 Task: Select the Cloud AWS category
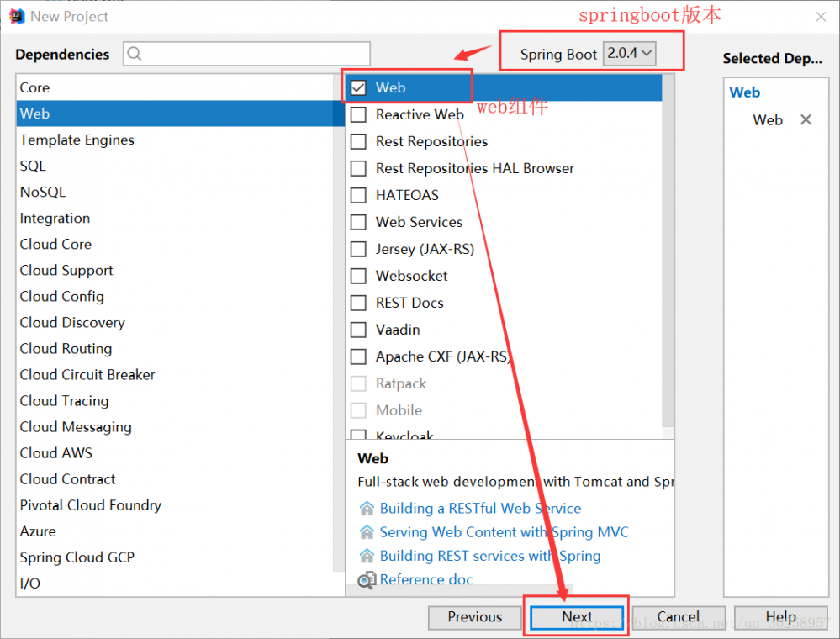[x=175, y=453]
